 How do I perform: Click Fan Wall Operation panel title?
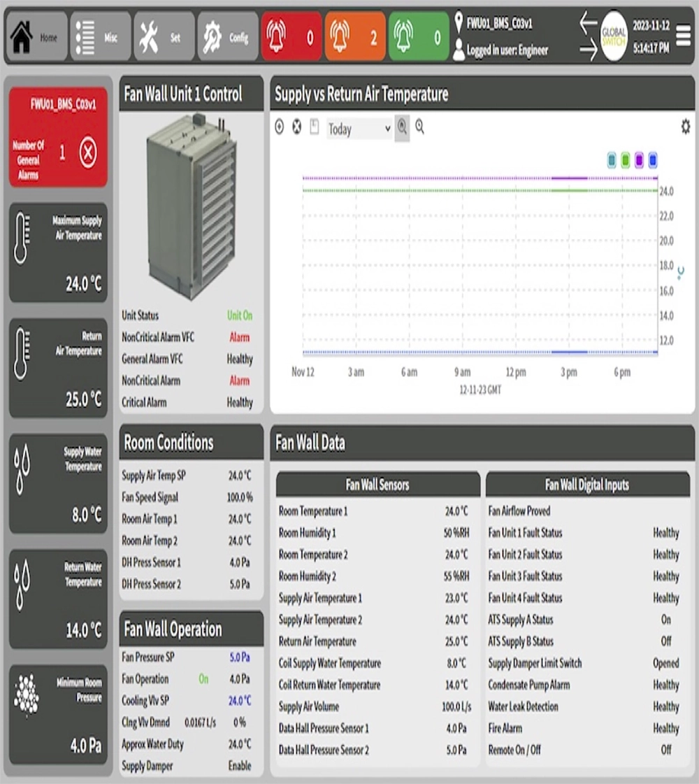pyautogui.click(x=173, y=629)
